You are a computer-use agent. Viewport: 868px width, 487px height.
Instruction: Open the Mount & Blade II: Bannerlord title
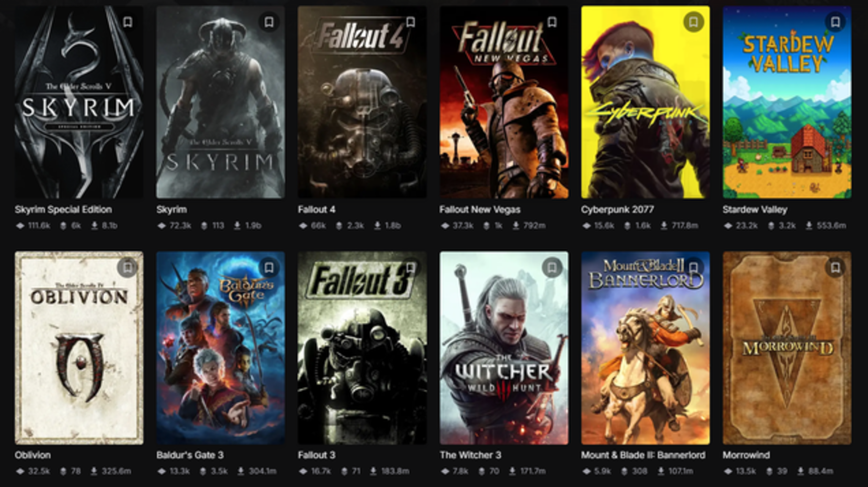(643, 455)
